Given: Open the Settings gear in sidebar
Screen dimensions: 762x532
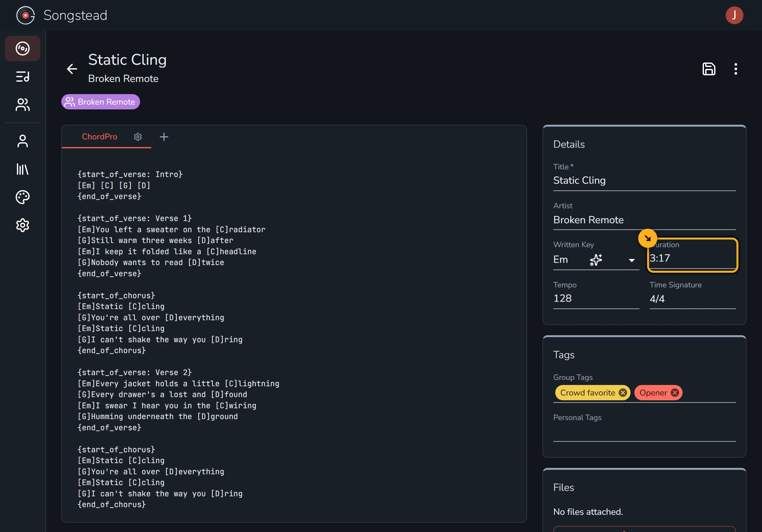Looking at the screenshot, I should (x=23, y=225).
